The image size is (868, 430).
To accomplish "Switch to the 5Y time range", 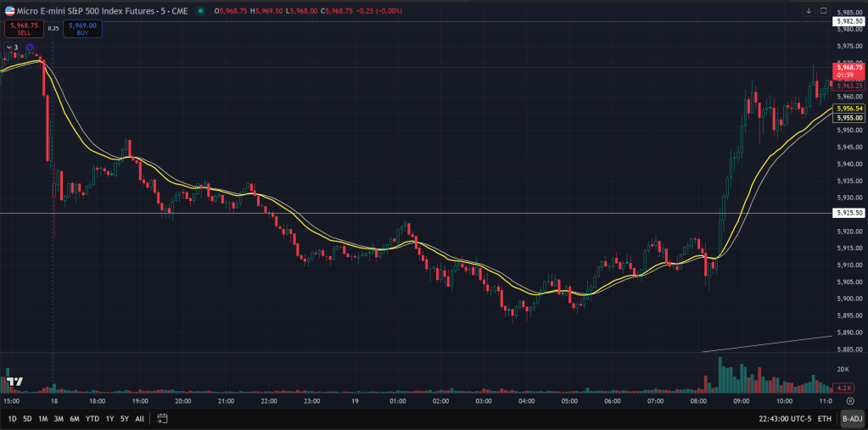I will pos(124,418).
